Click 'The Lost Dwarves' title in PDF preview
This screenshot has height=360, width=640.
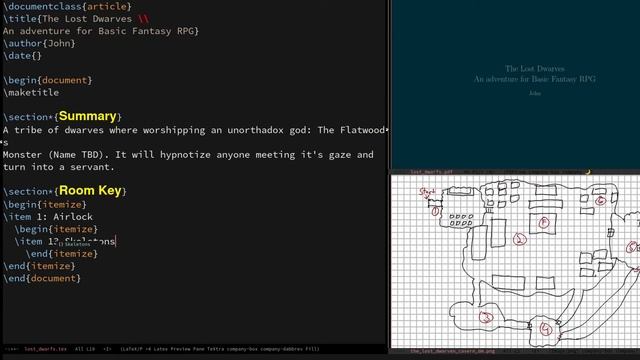click(x=535, y=69)
